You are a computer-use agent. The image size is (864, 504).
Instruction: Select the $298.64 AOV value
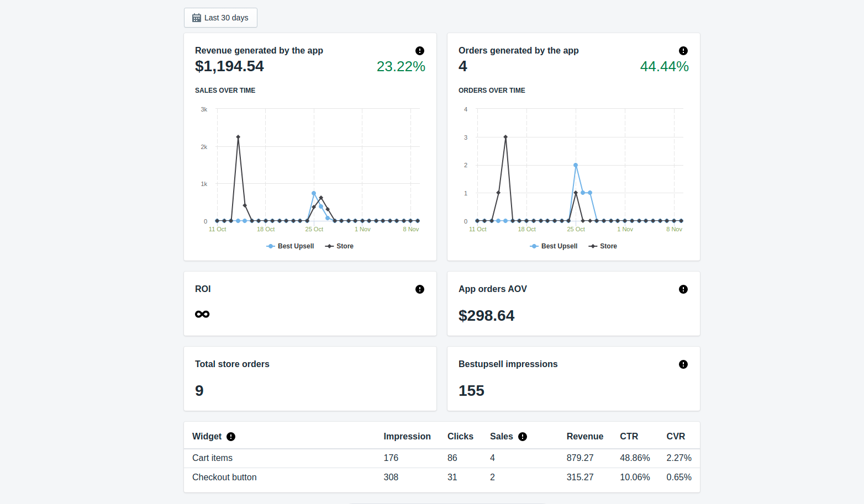[486, 316]
